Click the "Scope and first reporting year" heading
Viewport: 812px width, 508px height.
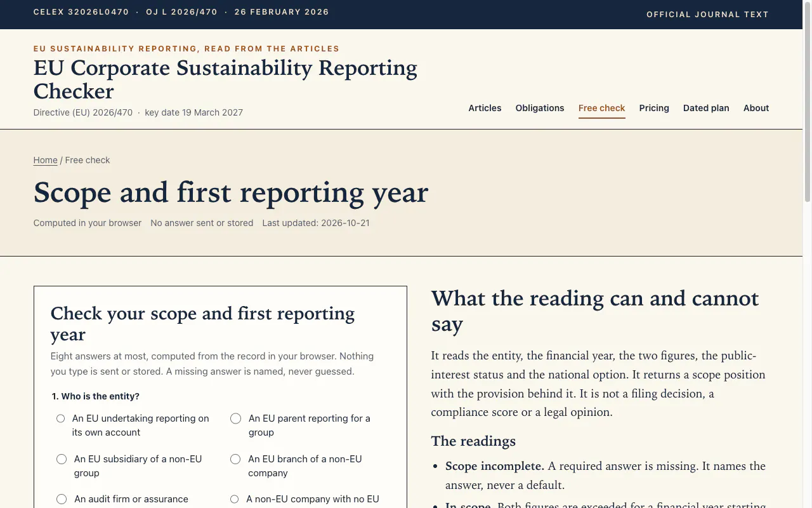coord(231,192)
